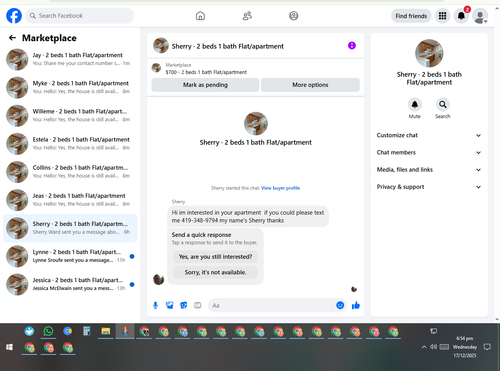Attach a photo with the image icon
Screen dimensions: 500x371
pyautogui.click(x=170, y=305)
